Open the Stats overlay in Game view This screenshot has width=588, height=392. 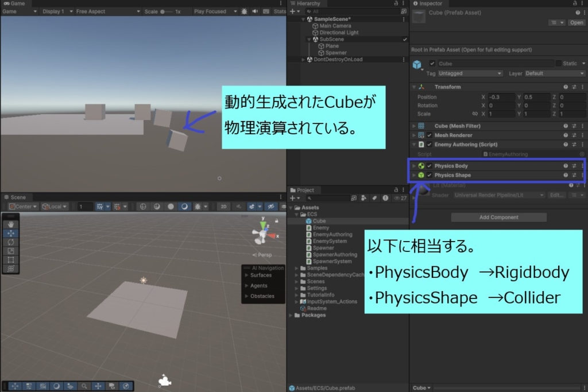[279, 11]
